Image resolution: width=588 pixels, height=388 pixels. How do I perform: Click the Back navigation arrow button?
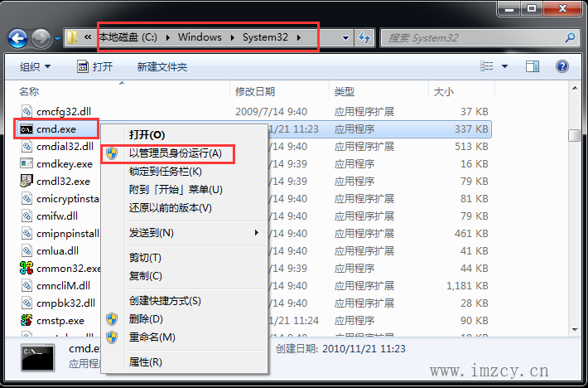[x=18, y=38]
